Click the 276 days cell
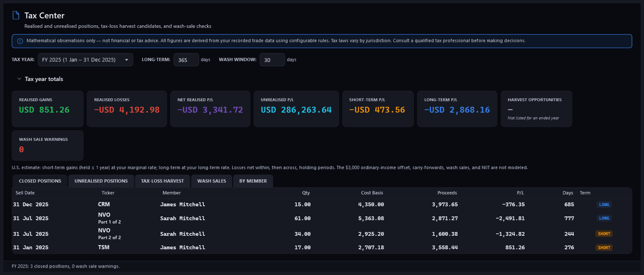Viewport: 644px width, 275px height. (569, 247)
